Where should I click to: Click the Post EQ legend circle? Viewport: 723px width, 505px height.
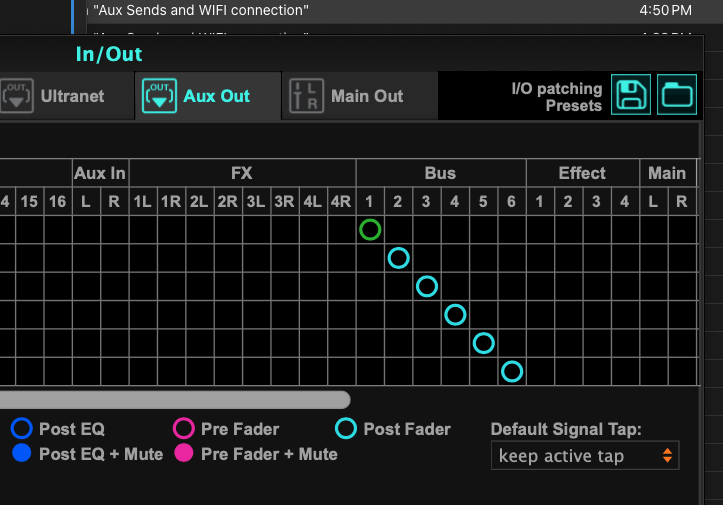[x=22, y=428]
